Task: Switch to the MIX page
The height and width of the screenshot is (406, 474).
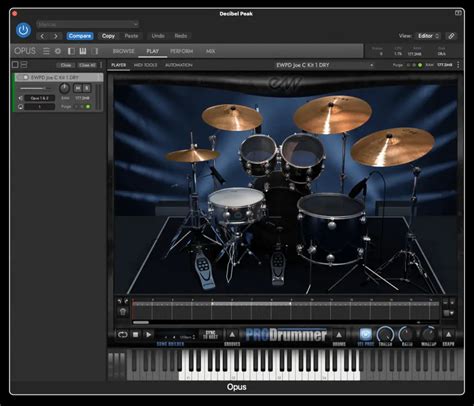Action: pos(210,51)
